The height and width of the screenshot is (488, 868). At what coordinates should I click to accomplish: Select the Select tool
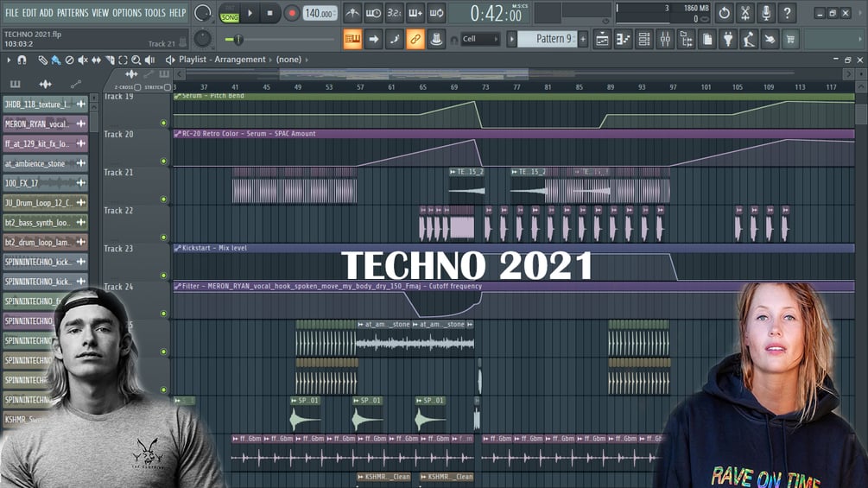(123, 60)
